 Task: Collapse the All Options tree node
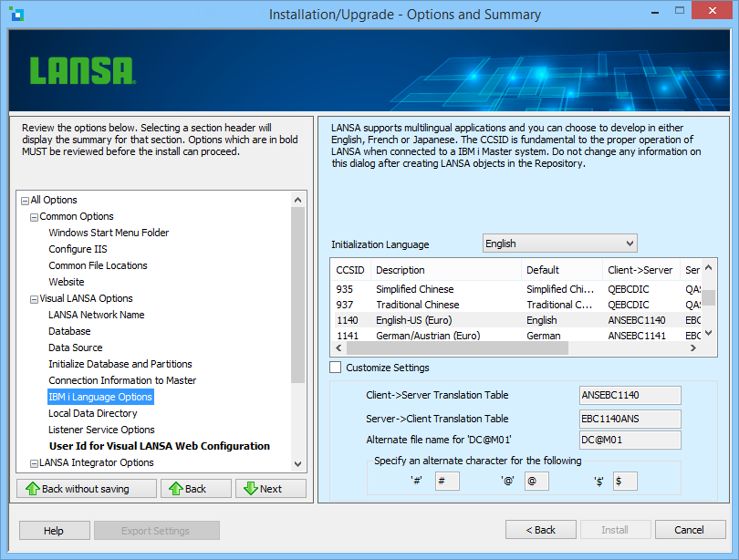point(25,201)
